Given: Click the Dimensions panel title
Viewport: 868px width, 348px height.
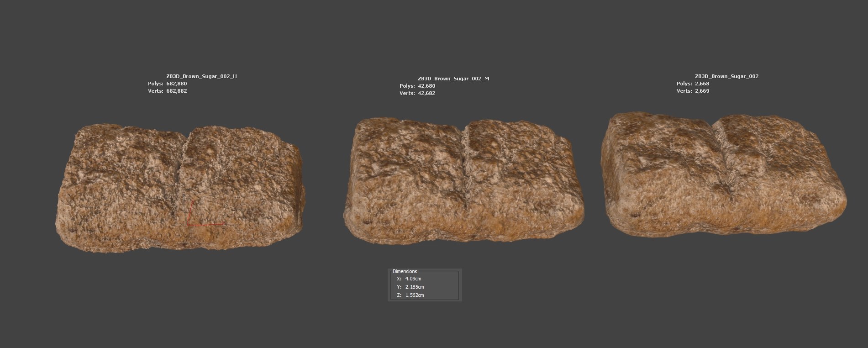Looking at the screenshot, I should click(x=405, y=271).
